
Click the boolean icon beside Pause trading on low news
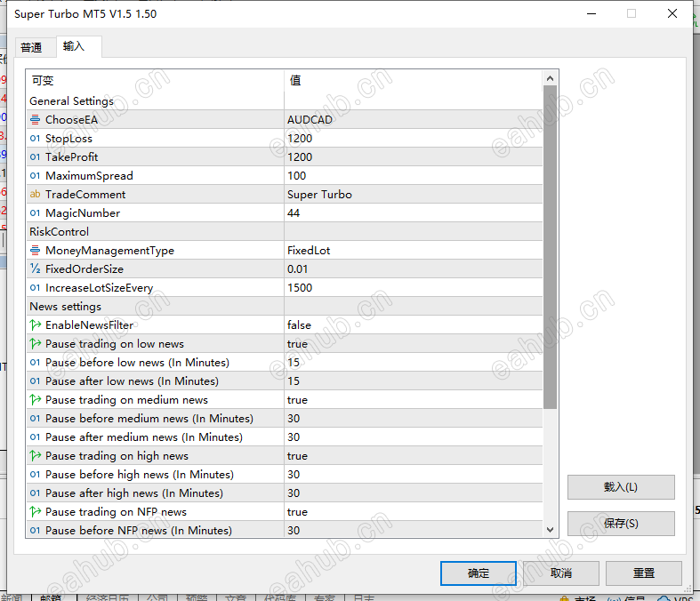35,344
